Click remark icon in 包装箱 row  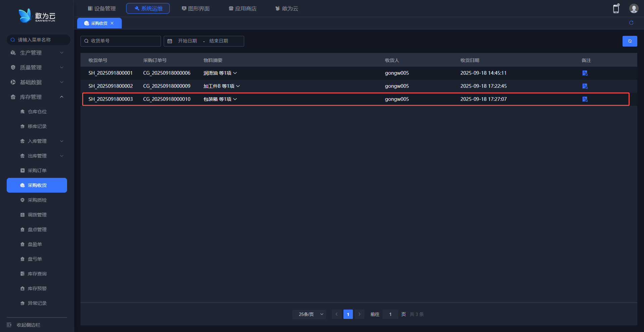coord(585,99)
